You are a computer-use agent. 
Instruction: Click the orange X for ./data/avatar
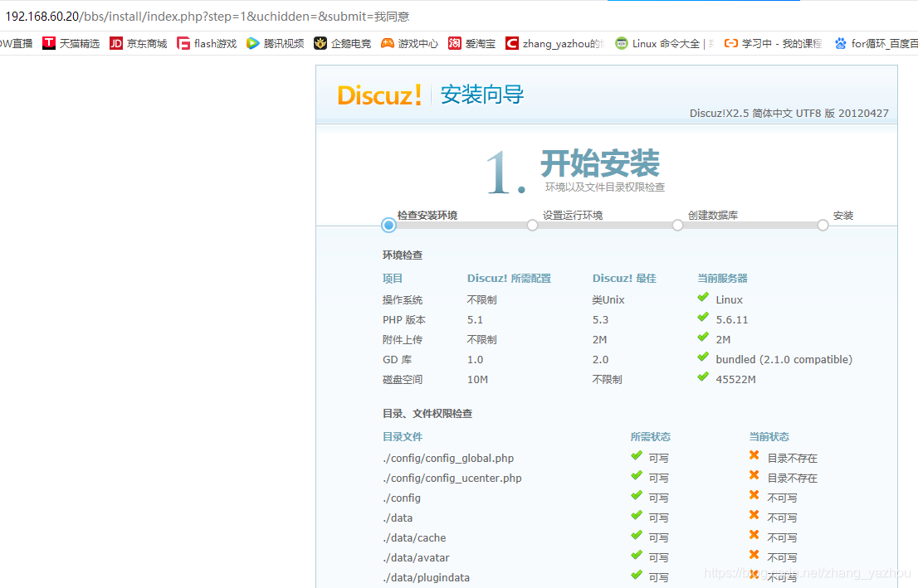(x=754, y=555)
